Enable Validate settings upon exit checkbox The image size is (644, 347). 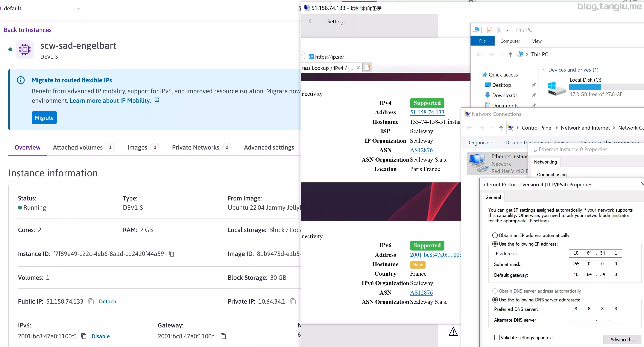[497, 338]
